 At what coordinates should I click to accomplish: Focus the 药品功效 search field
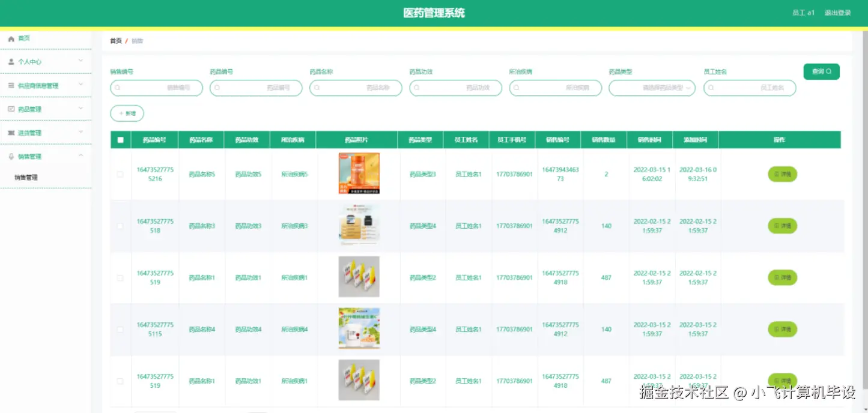[455, 88]
